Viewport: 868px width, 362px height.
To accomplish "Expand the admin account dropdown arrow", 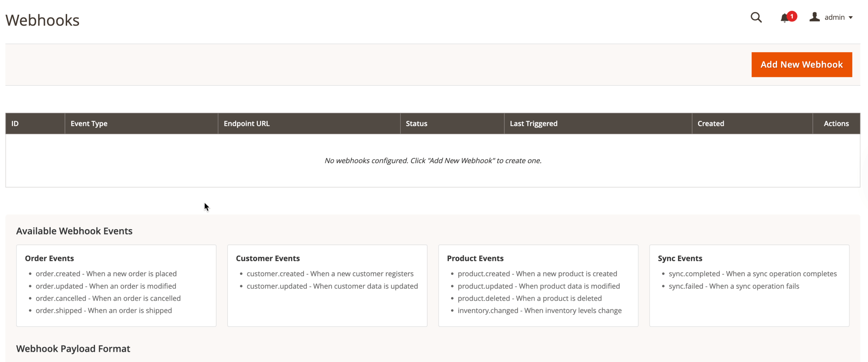I will [x=850, y=18].
